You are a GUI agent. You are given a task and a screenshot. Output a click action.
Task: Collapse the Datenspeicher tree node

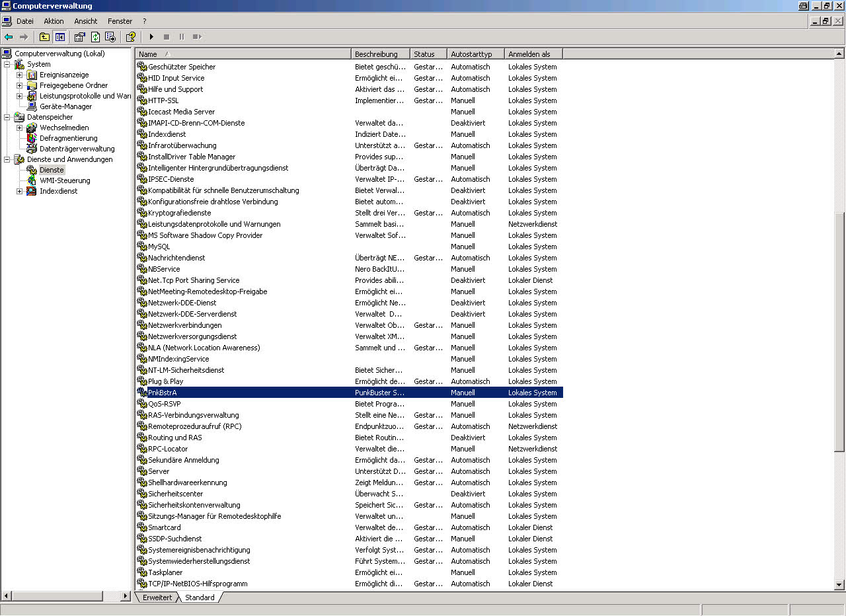pos(7,117)
